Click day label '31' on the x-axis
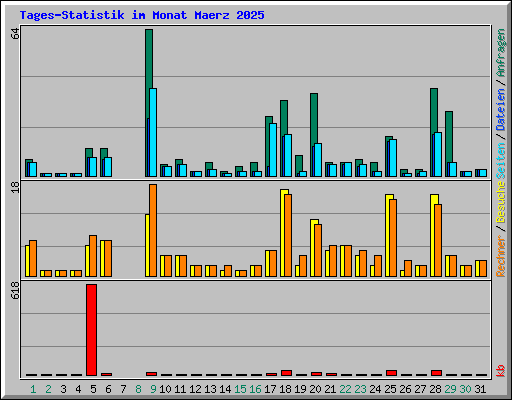The image size is (512, 400). pyautogui.click(x=480, y=389)
